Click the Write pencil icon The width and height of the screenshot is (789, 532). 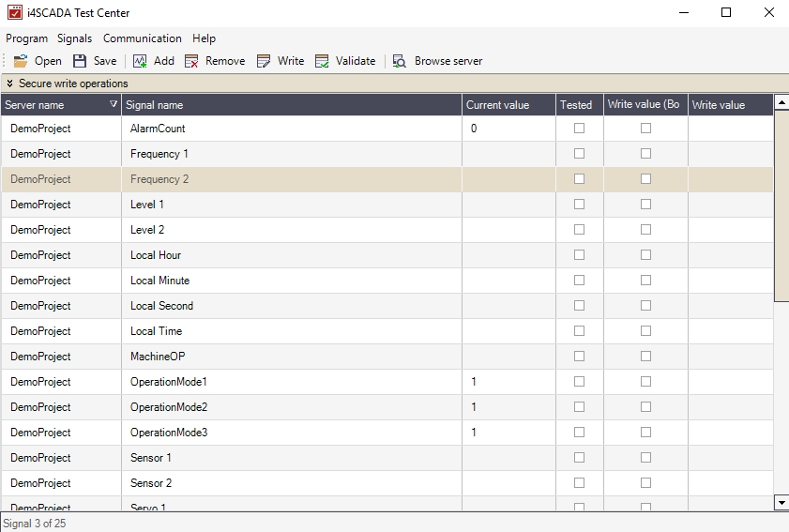coord(264,61)
